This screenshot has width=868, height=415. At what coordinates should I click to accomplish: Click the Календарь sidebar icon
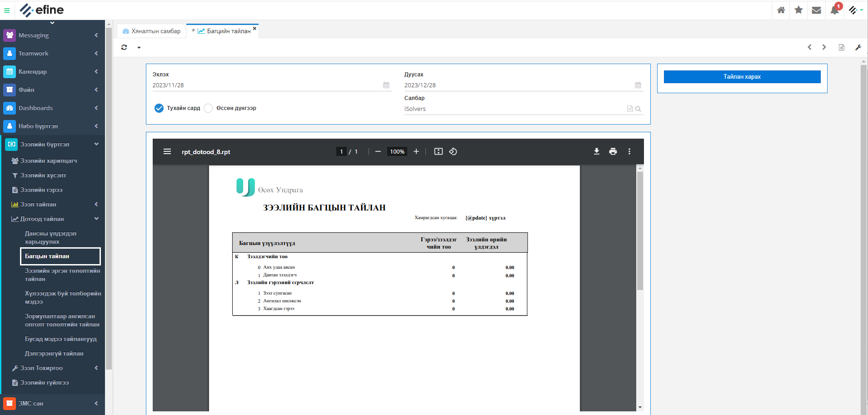10,71
